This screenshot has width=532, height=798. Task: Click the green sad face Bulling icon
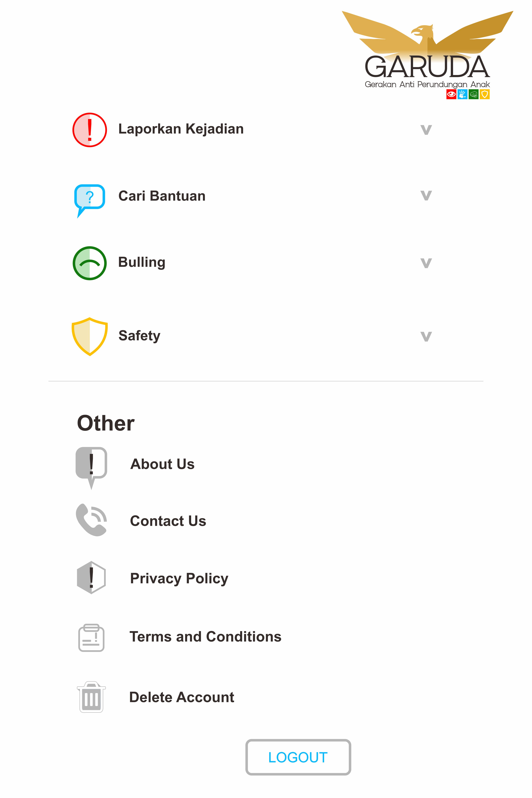coord(90,263)
